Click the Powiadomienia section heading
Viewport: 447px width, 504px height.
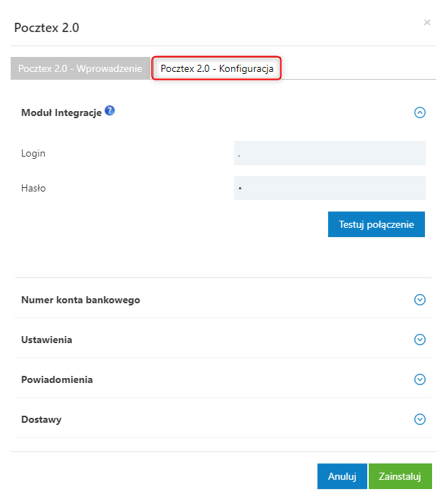tap(57, 379)
